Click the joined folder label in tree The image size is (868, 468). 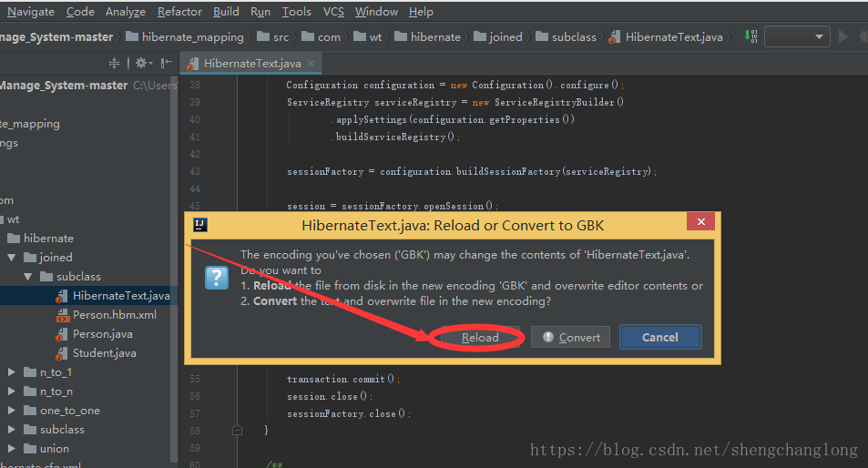coord(56,258)
